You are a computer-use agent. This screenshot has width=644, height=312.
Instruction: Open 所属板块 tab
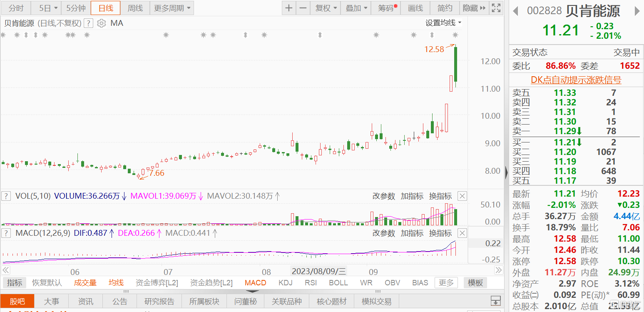click(x=204, y=301)
